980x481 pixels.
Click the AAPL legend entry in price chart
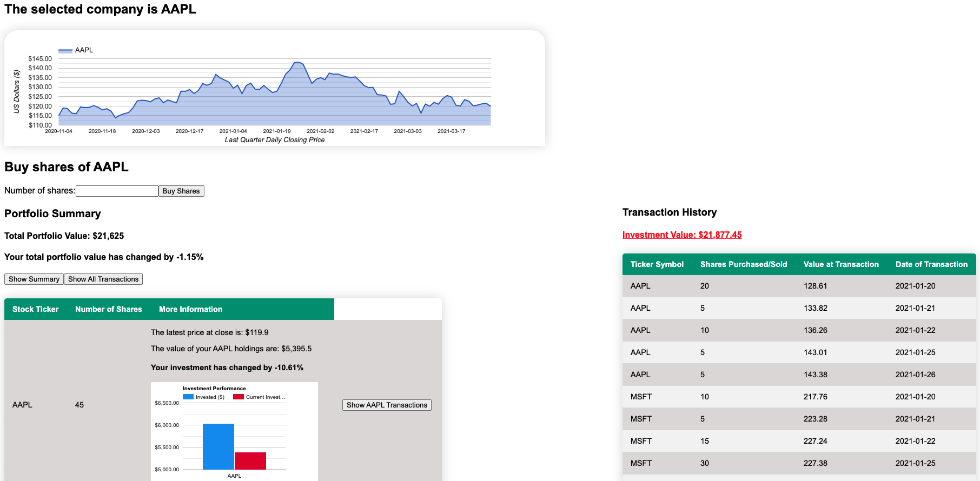click(76, 50)
